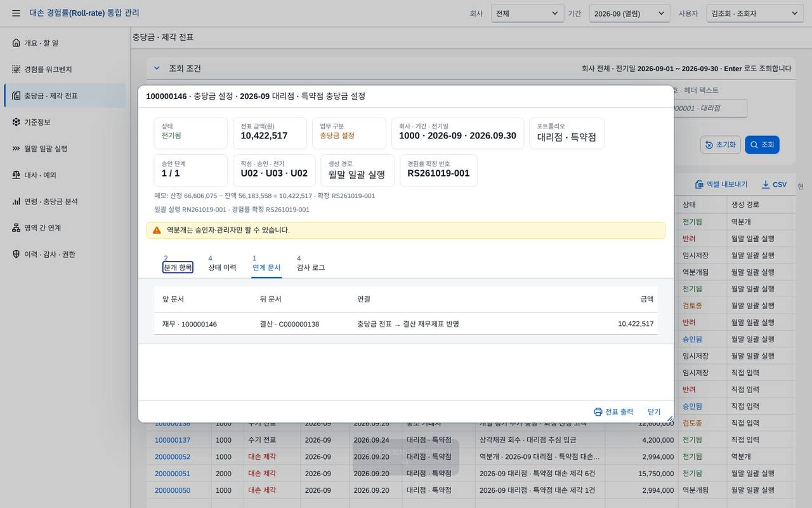The image size is (812, 508).
Task: Click the 상태 column header
Action: click(x=702, y=204)
